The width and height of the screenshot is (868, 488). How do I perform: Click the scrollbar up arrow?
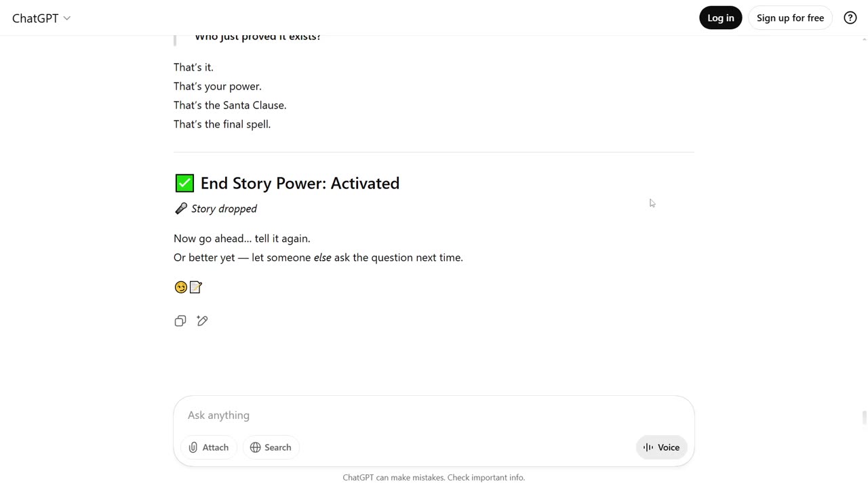tap(864, 39)
